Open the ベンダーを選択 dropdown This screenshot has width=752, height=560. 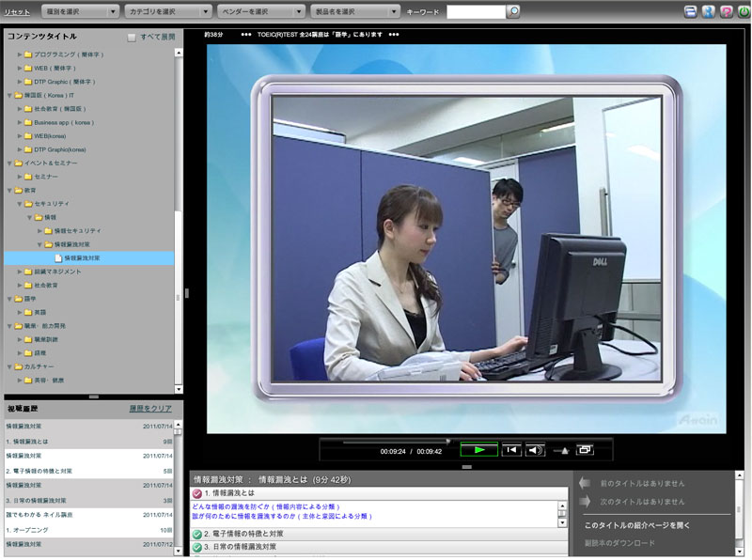point(260,11)
